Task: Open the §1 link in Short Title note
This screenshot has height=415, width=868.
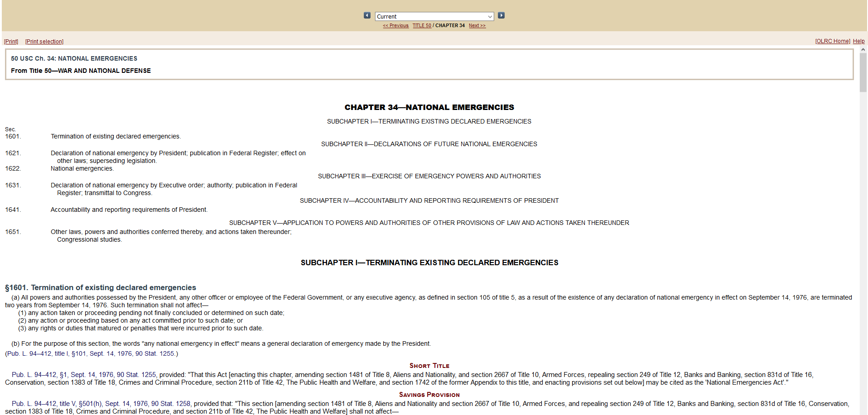Action: click(63, 375)
